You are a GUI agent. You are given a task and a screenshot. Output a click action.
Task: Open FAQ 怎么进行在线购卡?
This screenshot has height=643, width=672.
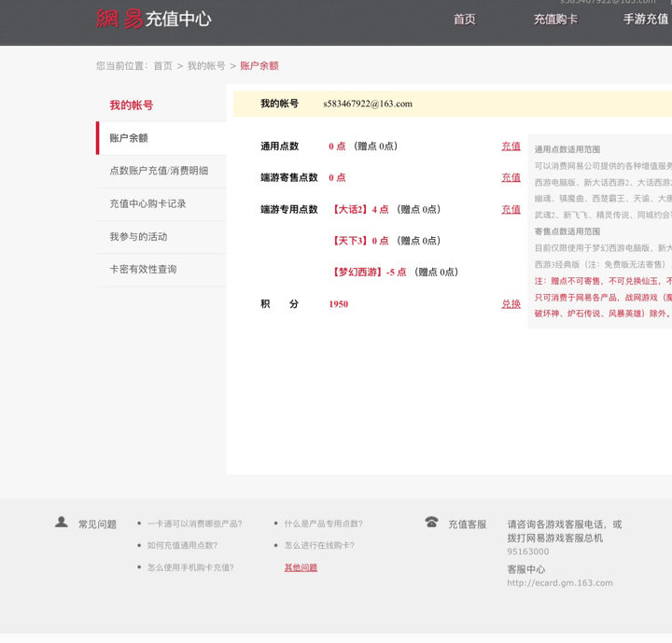tap(319, 545)
